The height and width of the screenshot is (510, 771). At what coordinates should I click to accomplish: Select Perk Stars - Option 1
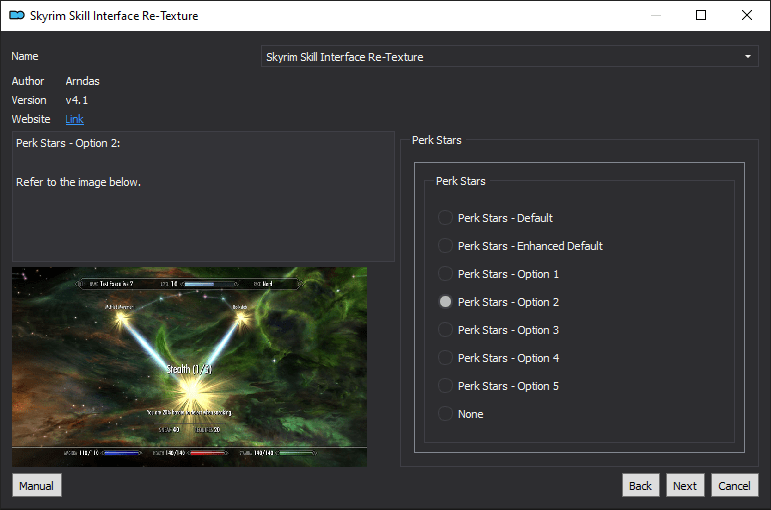(x=445, y=274)
